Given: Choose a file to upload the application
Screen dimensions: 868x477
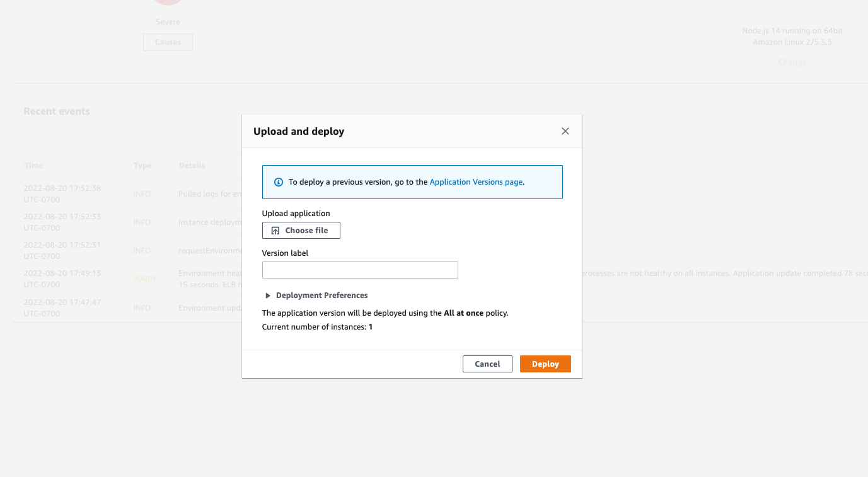Looking at the screenshot, I should click(x=301, y=230).
